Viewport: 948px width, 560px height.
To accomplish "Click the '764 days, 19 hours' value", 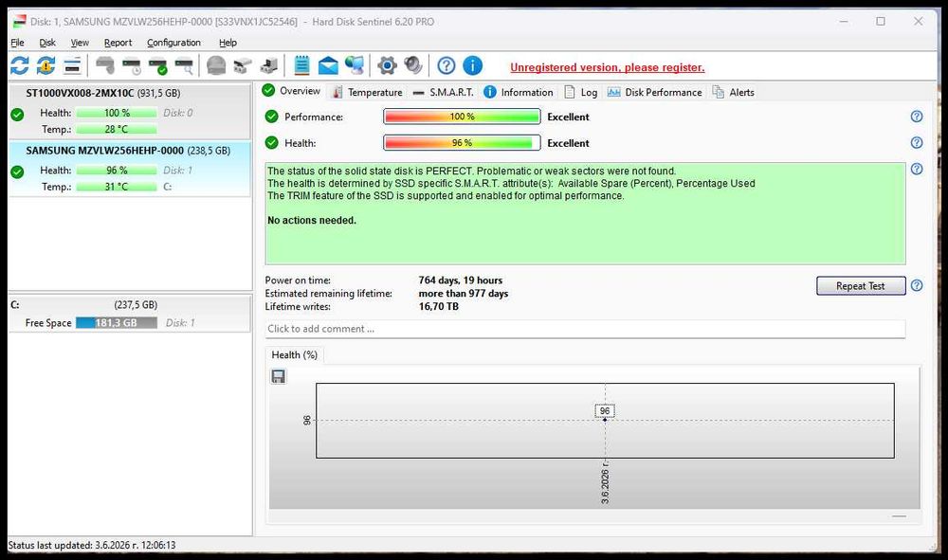I will [x=460, y=280].
